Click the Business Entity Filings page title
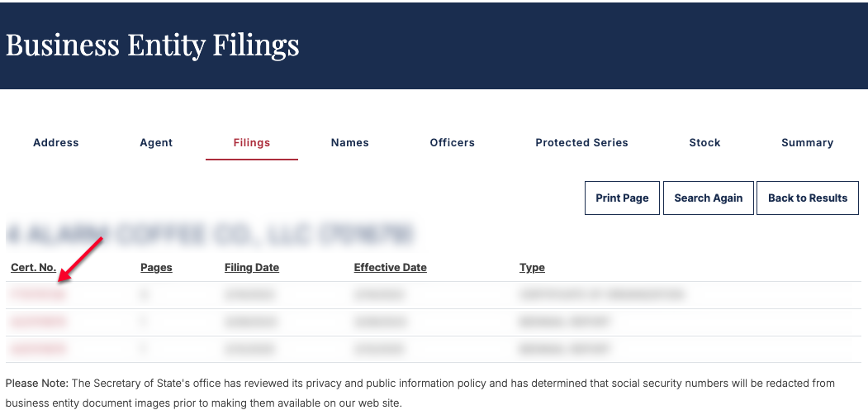This screenshot has height=415, width=868. [x=153, y=45]
